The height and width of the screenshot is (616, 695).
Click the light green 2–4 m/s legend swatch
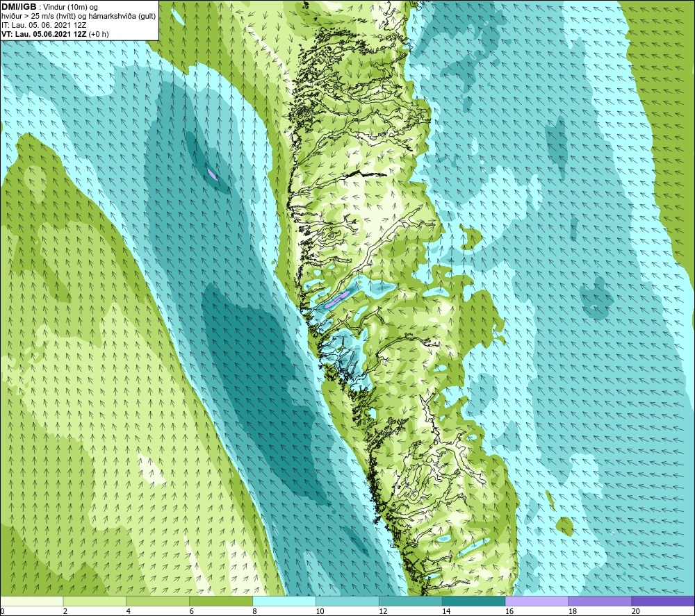pos(95,601)
